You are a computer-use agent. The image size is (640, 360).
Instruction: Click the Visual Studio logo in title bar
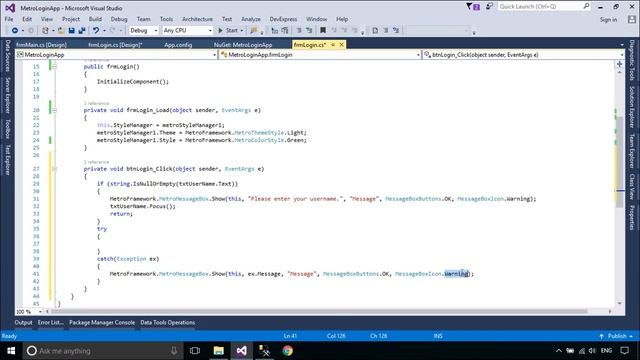10,8
